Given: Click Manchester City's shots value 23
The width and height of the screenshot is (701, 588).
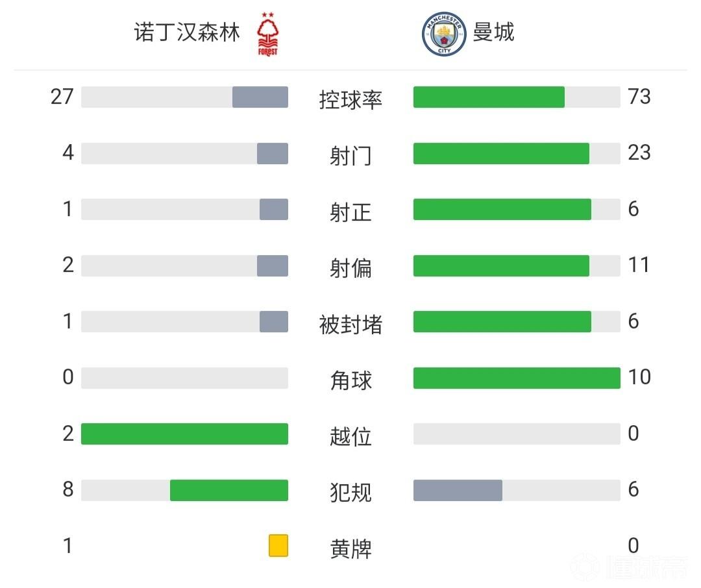Looking at the screenshot, I should tap(639, 153).
